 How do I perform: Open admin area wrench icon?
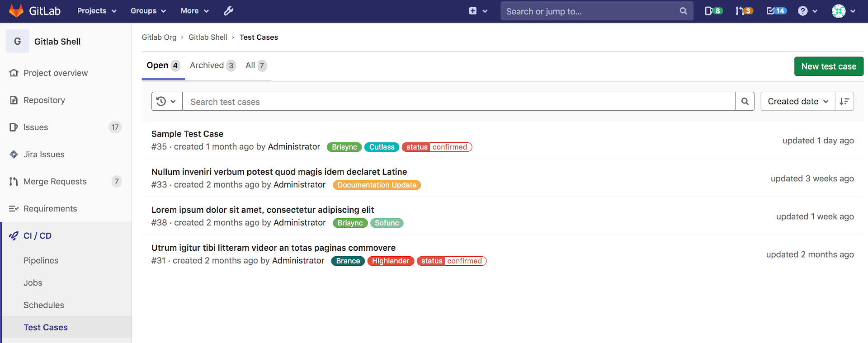[229, 11]
